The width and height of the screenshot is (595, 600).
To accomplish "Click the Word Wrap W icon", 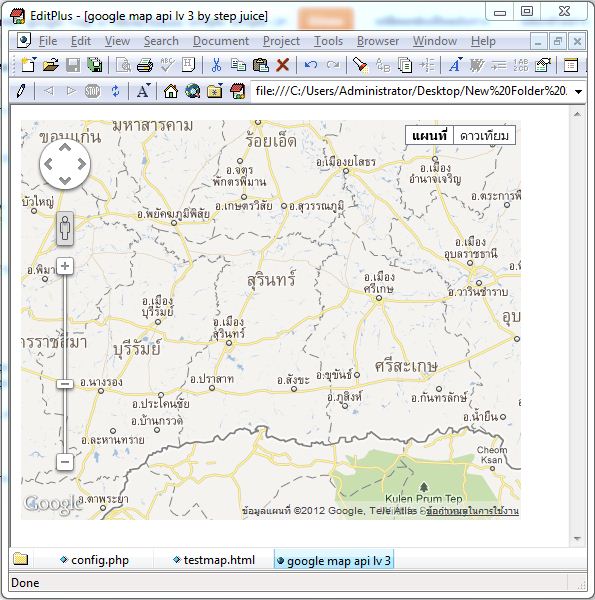I will (x=477, y=65).
